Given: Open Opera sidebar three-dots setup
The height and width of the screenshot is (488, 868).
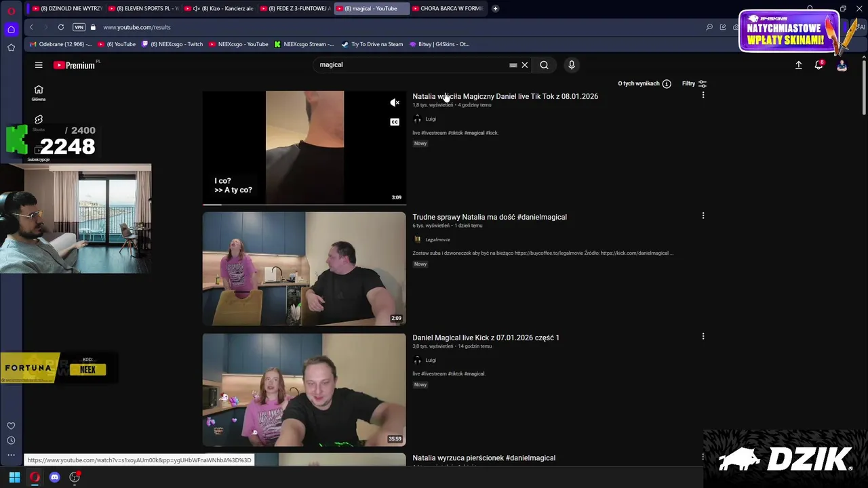Looking at the screenshot, I should [11, 455].
